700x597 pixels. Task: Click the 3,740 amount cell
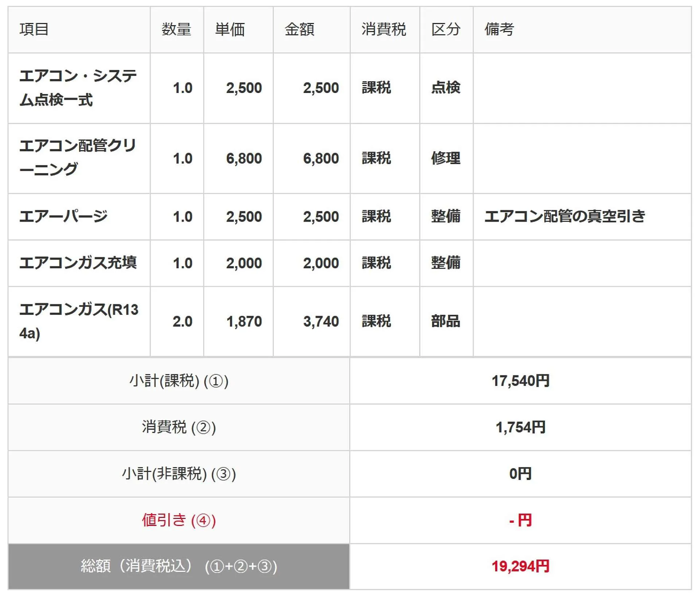[321, 321]
